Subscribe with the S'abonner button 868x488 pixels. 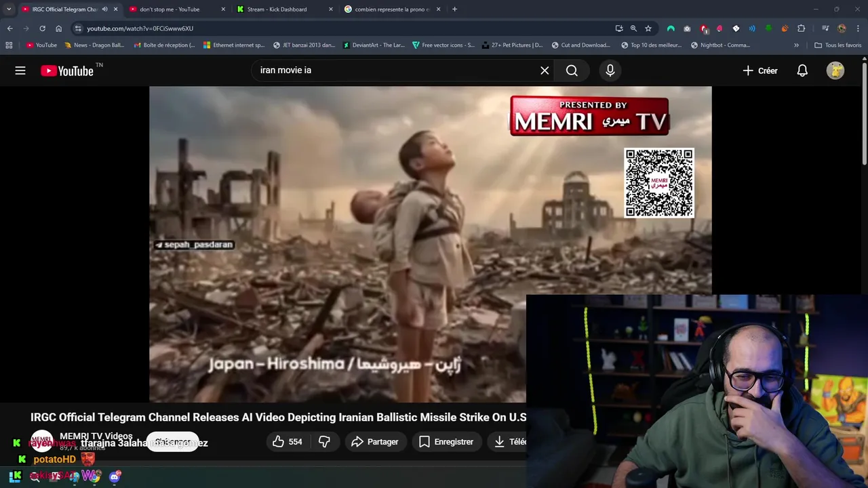172,442
